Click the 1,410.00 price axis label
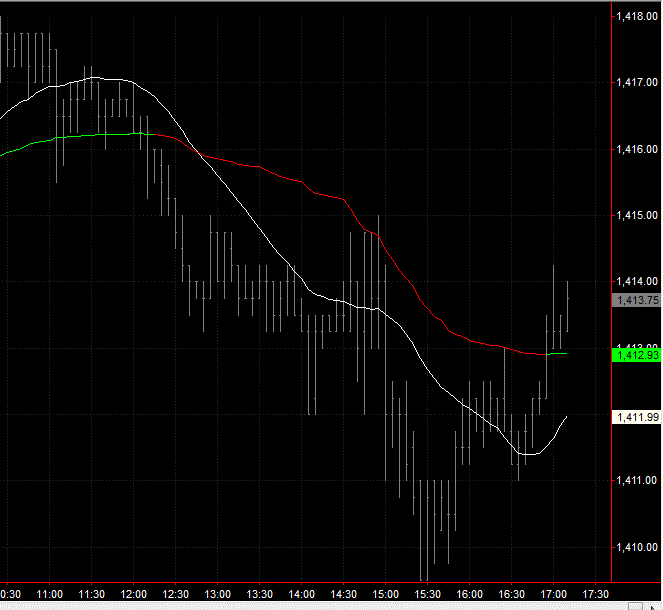 (x=637, y=547)
